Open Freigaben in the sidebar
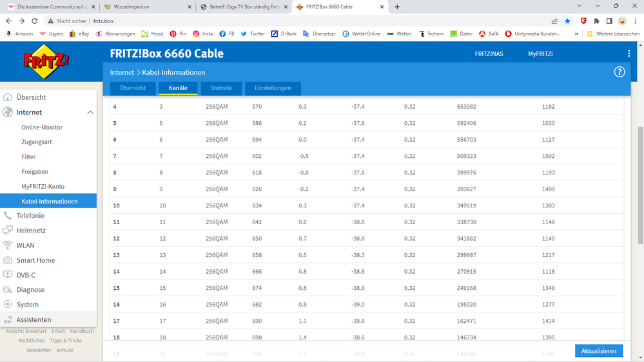This screenshot has height=362, width=644. click(x=35, y=171)
